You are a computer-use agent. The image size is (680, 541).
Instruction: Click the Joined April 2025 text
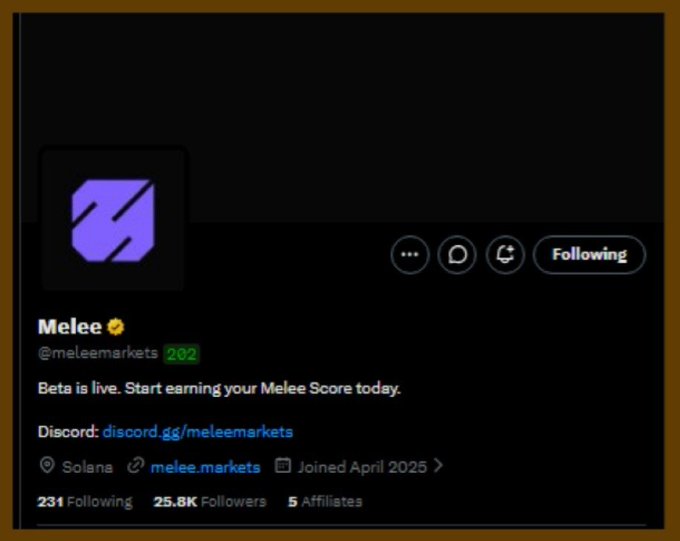(362, 467)
